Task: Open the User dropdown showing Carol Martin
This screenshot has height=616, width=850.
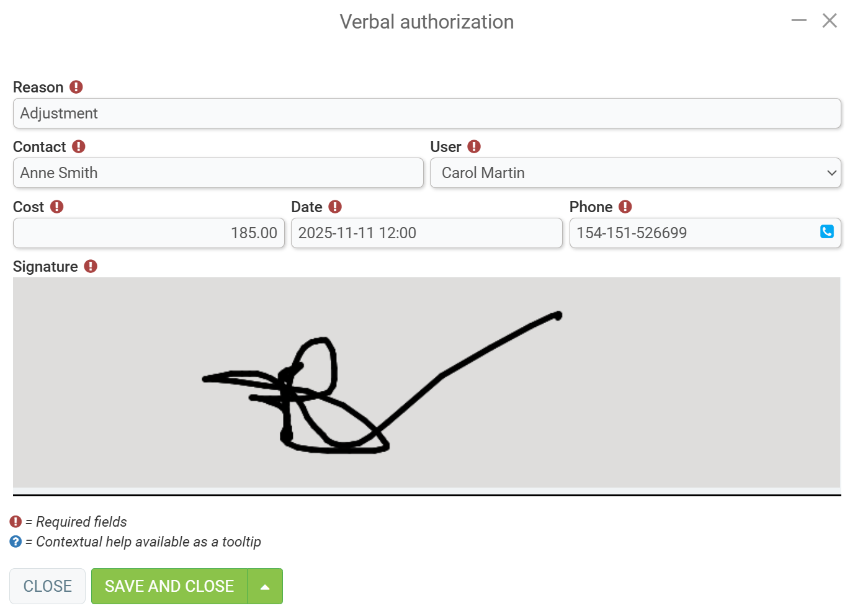Action: 635,173
